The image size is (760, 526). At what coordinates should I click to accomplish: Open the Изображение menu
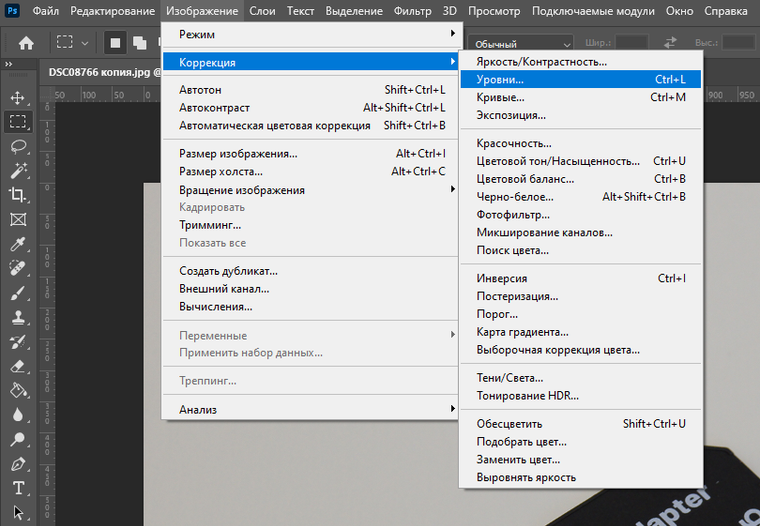pos(202,11)
